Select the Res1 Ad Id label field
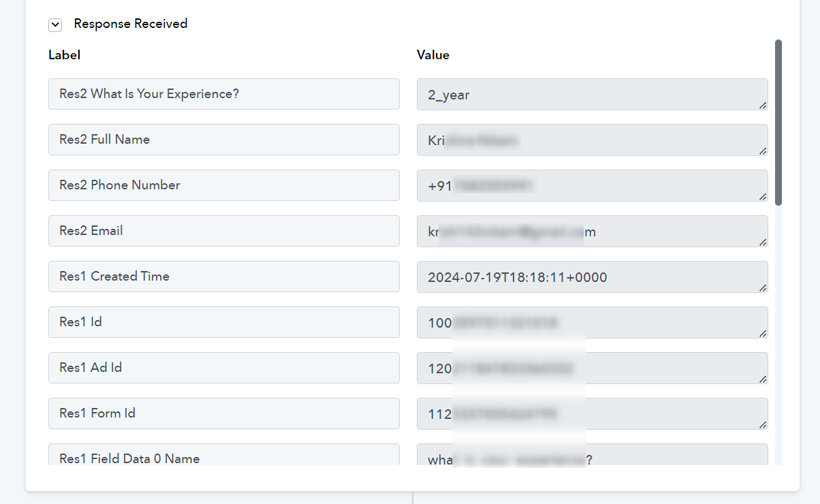 click(224, 368)
